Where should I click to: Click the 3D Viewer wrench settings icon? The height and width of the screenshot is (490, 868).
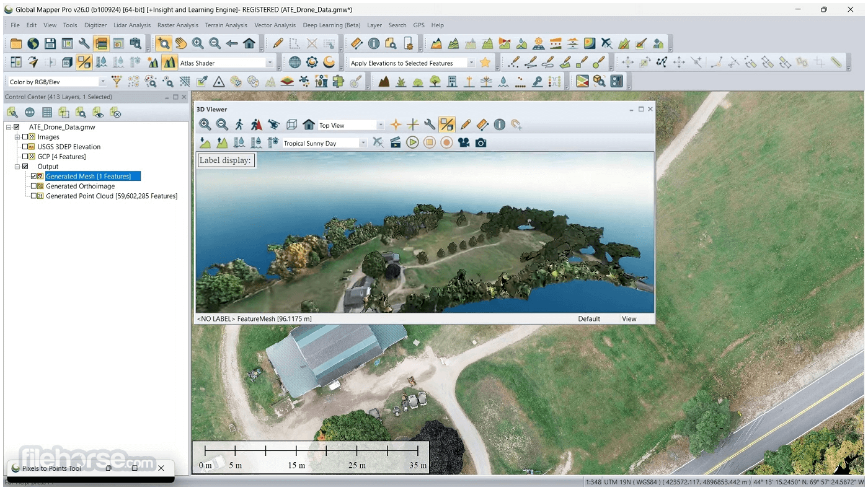[x=430, y=125]
